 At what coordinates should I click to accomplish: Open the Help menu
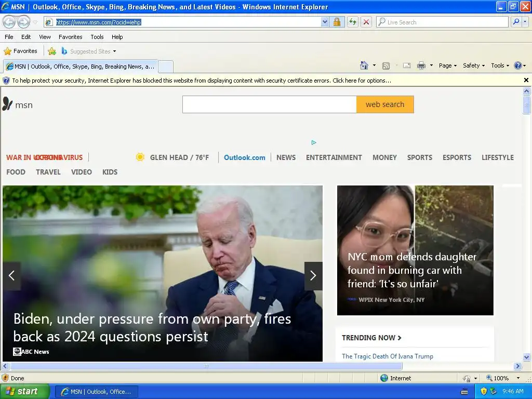point(117,37)
